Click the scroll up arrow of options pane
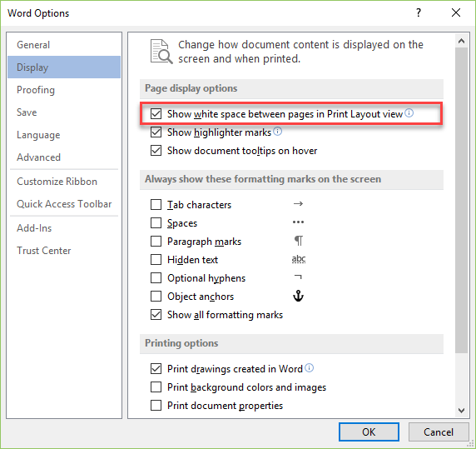 tap(461, 42)
